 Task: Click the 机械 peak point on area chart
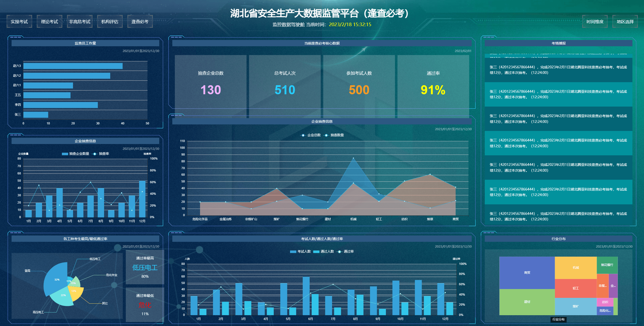tap(353, 158)
